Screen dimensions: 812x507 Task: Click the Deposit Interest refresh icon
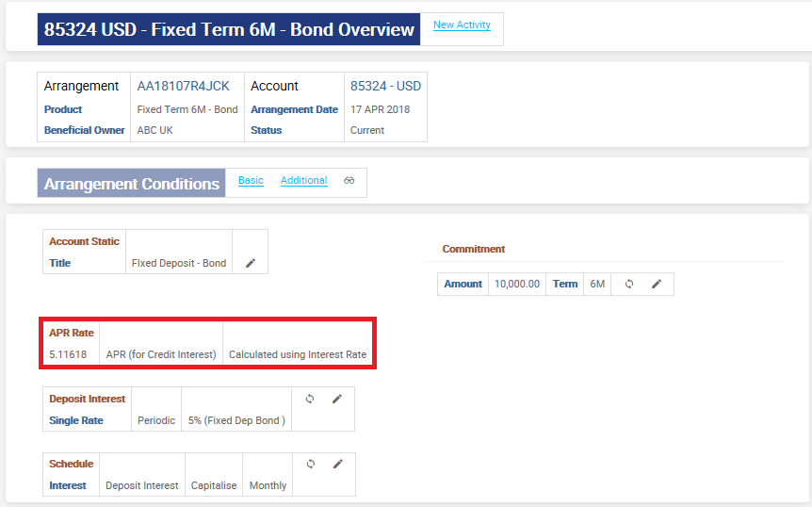310,399
